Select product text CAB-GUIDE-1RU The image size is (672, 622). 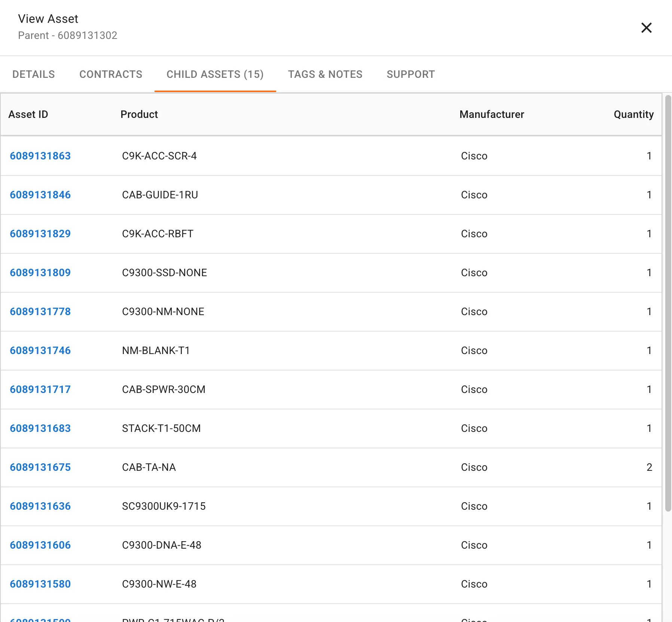point(160,195)
